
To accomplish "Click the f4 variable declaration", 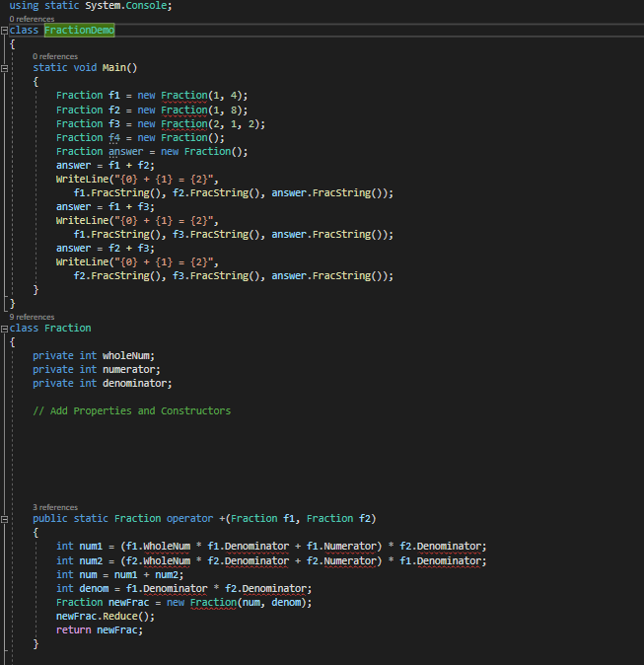I will tap(114, 138).
